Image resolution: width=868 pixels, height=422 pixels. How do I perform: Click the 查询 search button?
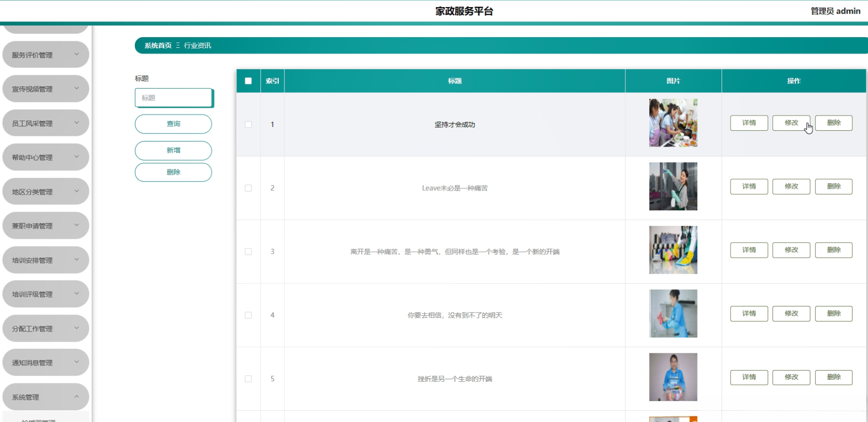(x=173, y=124)
